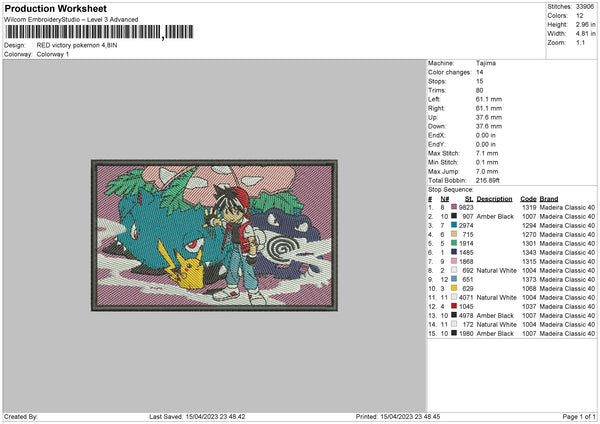This screenshot has height=424, width=600.
Task: Click code 1319 in stop row 1
Action: point(529,207)
